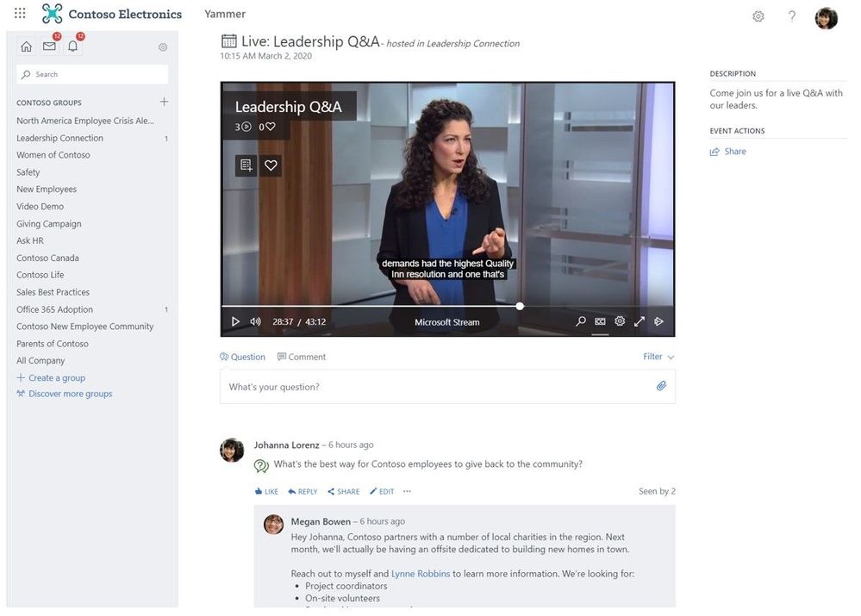Switch to the Comment tab

(x=302, y=357)
